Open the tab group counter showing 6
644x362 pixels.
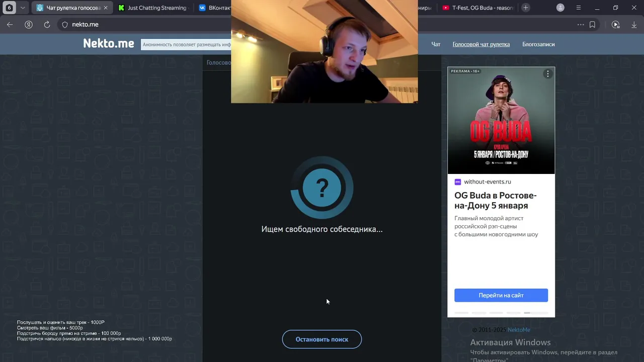pyautogui.click(x=9, y=8)
